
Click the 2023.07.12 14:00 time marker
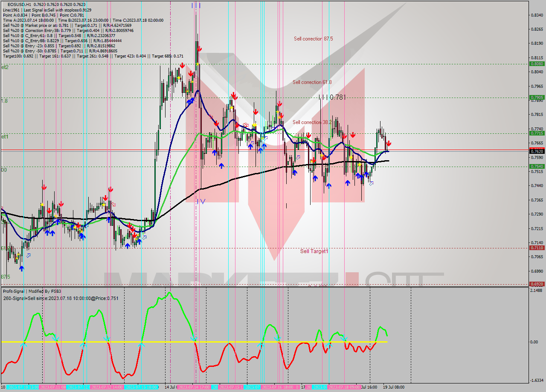(x=107, y=387)
